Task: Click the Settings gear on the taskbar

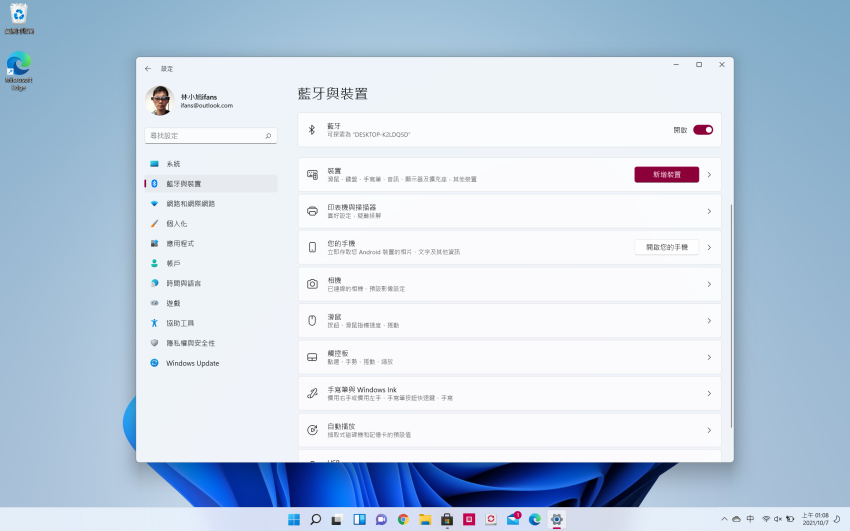Action: tap(557, 520)
